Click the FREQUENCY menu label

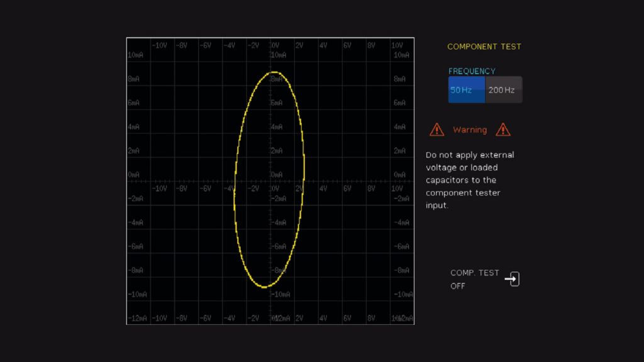coord(472,71)
